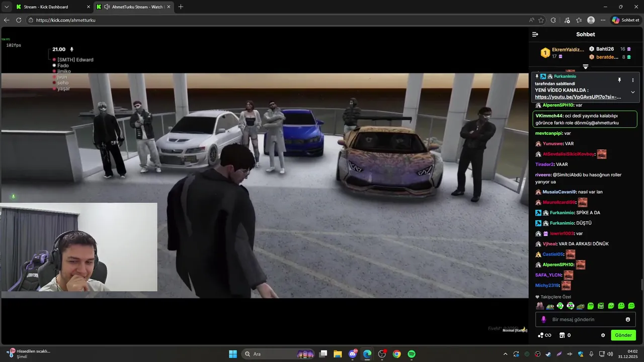Open the channel points infinity icon
Screen dimensions: 644x362
(x=544, y=335)
